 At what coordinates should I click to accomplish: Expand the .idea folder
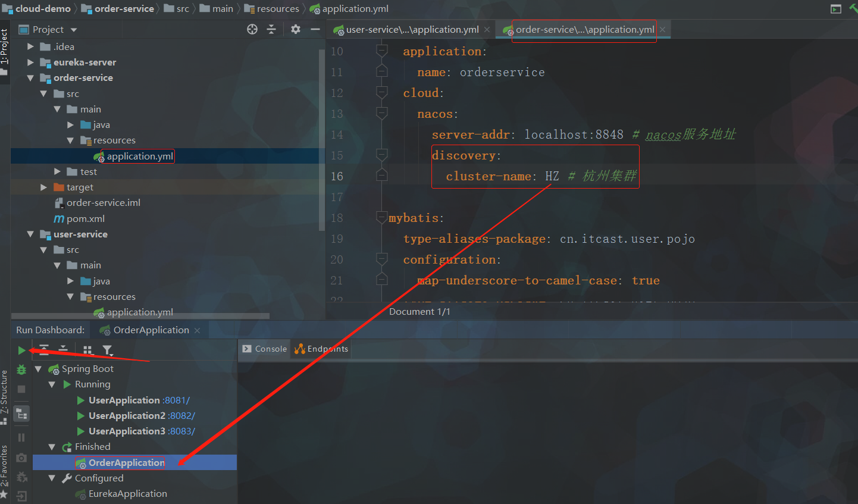coord(30,46)
